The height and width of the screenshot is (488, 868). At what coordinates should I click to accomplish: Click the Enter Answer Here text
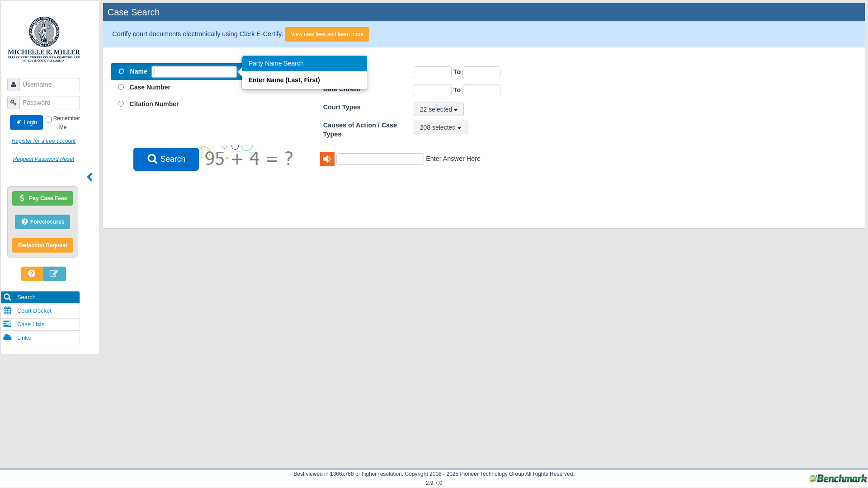click(453, 159)
